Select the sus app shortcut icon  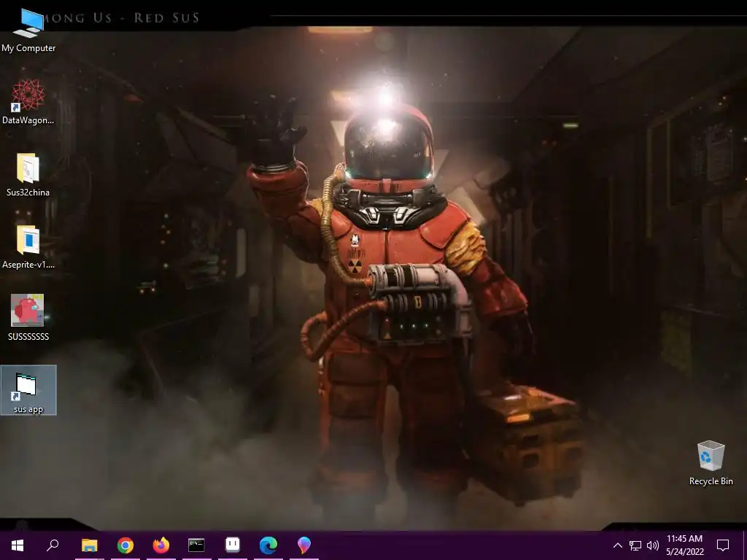click(x=28, y=391)
